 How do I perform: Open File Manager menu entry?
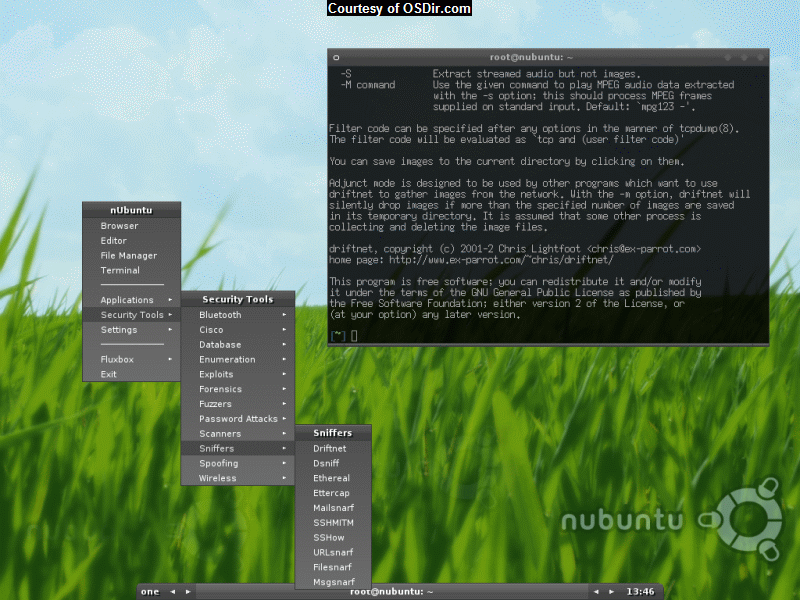(131, 255)
